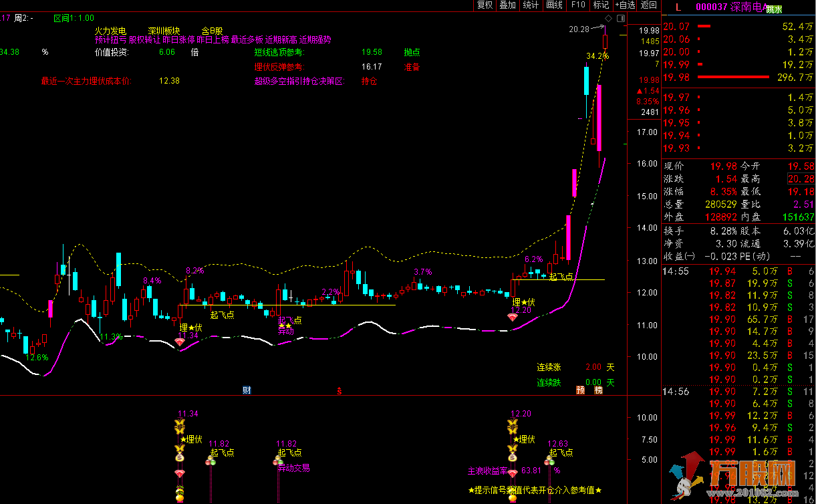
Task: Click the 埋伏反弹参考 value 16.17
Action: tap(372, 67)
